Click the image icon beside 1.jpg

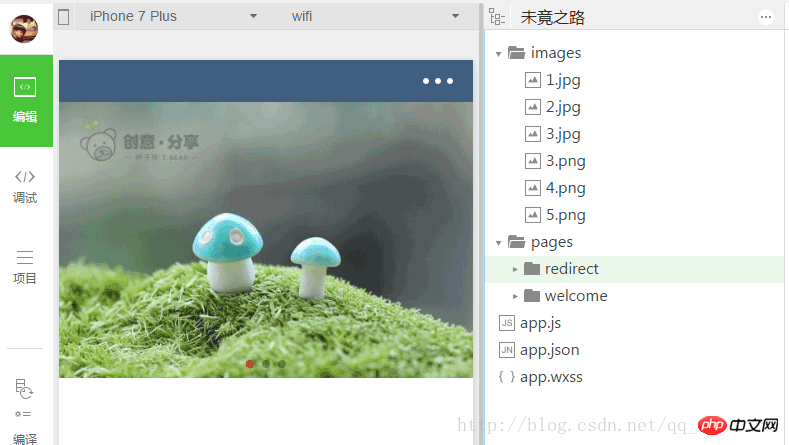pos(532,80)
